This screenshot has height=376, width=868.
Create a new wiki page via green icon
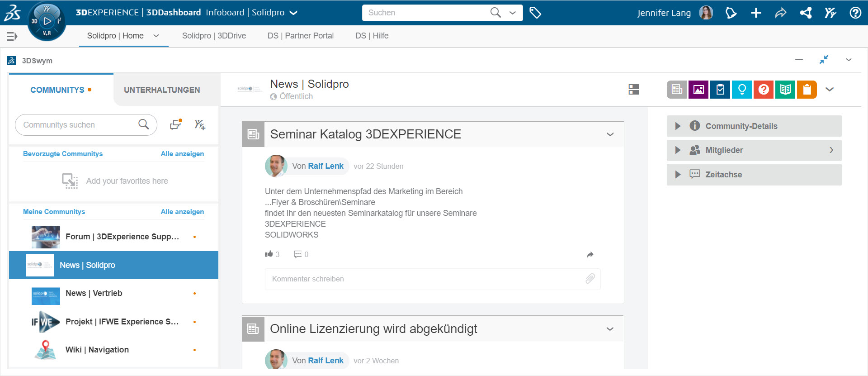point(785,90)
